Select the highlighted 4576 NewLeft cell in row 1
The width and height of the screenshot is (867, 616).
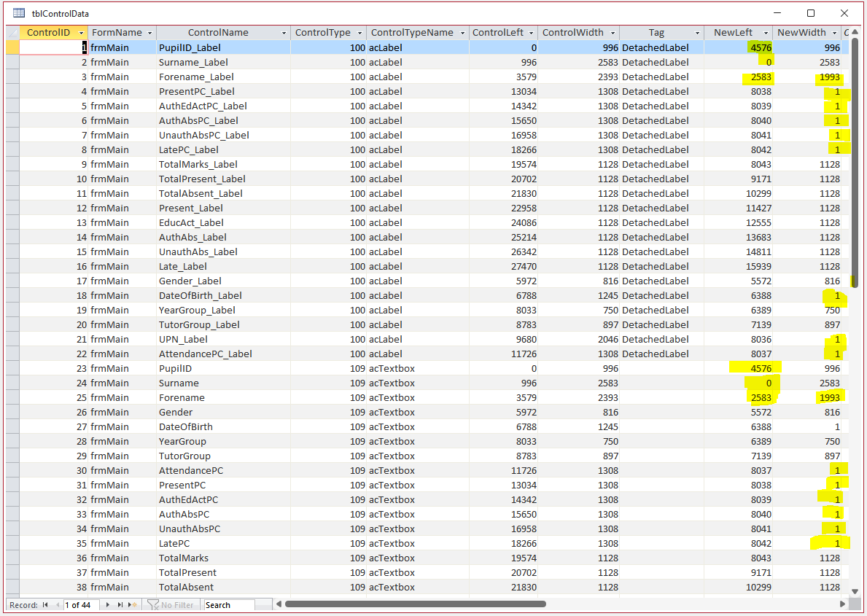(738, 47)
